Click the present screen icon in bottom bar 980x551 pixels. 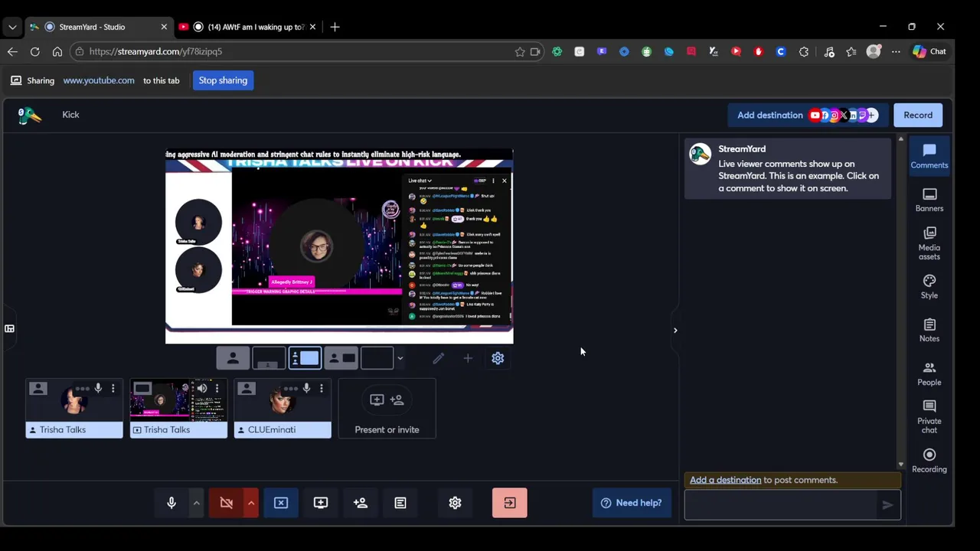coord(321,503)
